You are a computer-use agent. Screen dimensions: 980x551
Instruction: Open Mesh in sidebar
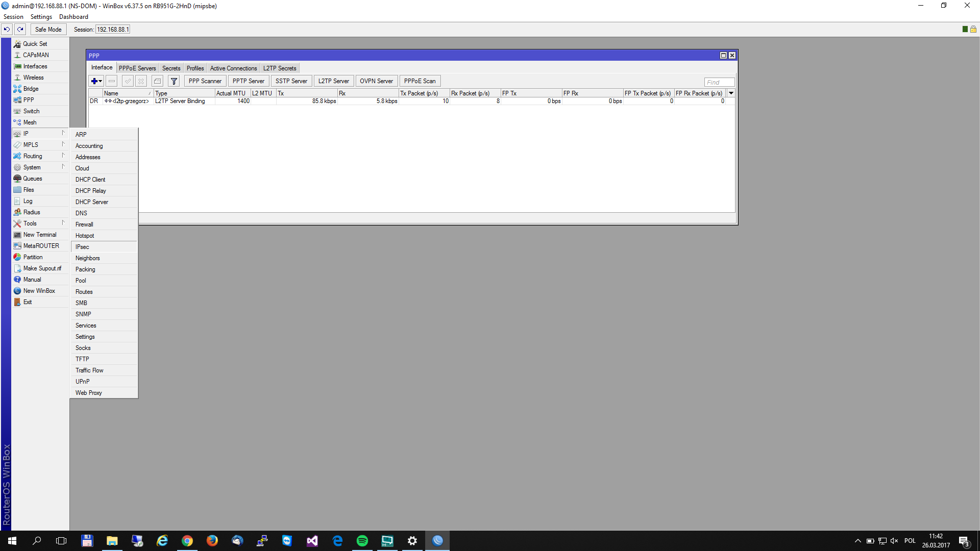point(40,122)
